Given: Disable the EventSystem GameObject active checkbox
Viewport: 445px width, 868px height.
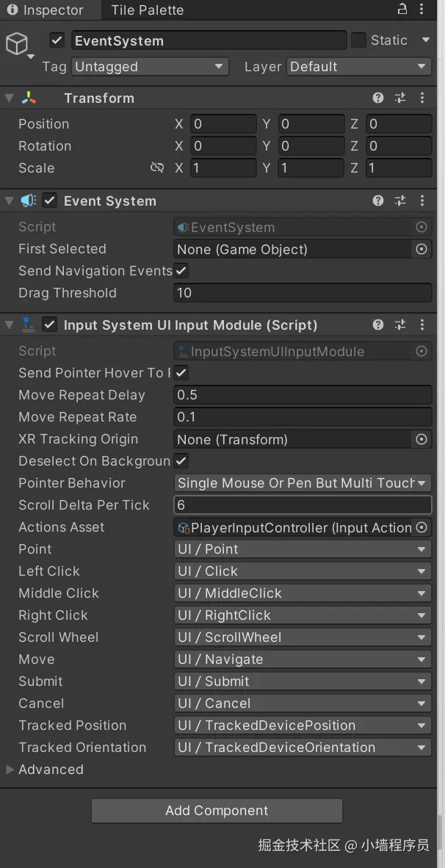Looking at the screenshot, I should (x=57, y=40).
